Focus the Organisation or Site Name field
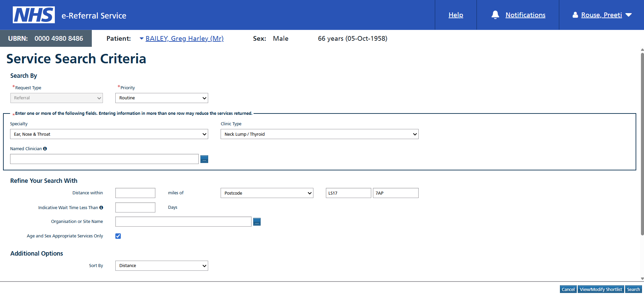The image size is (644, 296). point(183,222)
